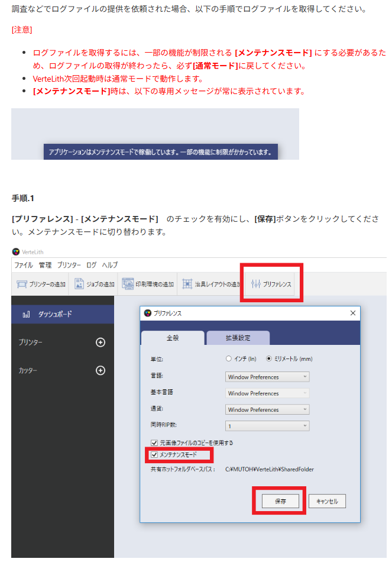This screenshot has height=562, width=392.
Task: Open the ファイル menu
Action: click(24, 265)
